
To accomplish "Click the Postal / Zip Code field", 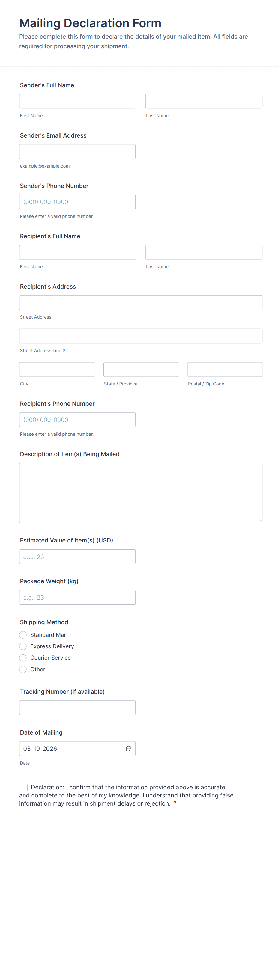I will pyautogui.click(x=225, y=369).
